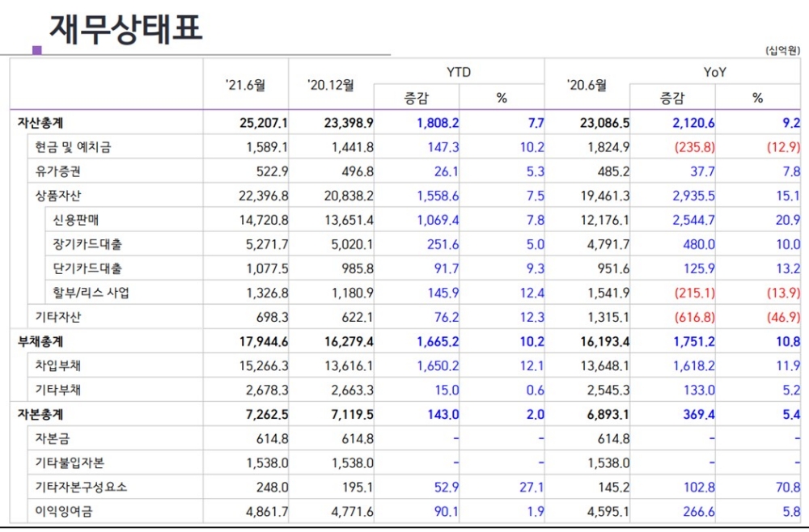Image resolution: width=809 pixels, height=532 pixels.
Task: Select the 자산총계 row label
Action: click(x=38, y=122)
